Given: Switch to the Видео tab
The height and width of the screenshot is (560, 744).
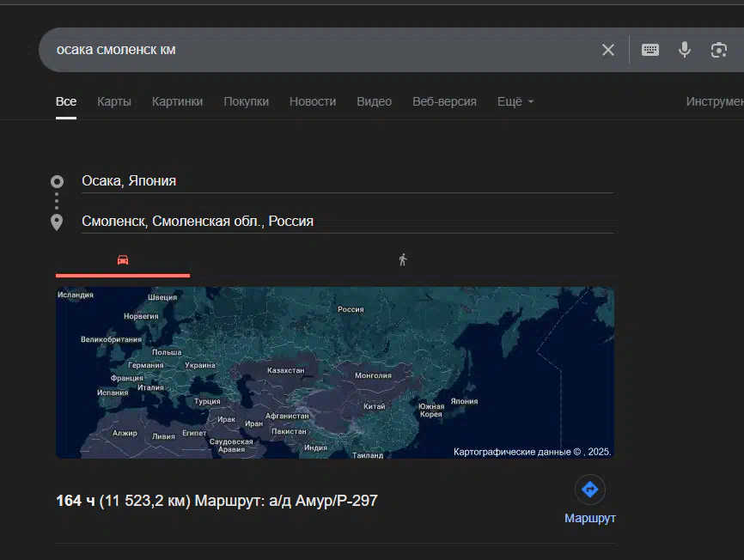Looking at the screenshot, I should [375, 101].
